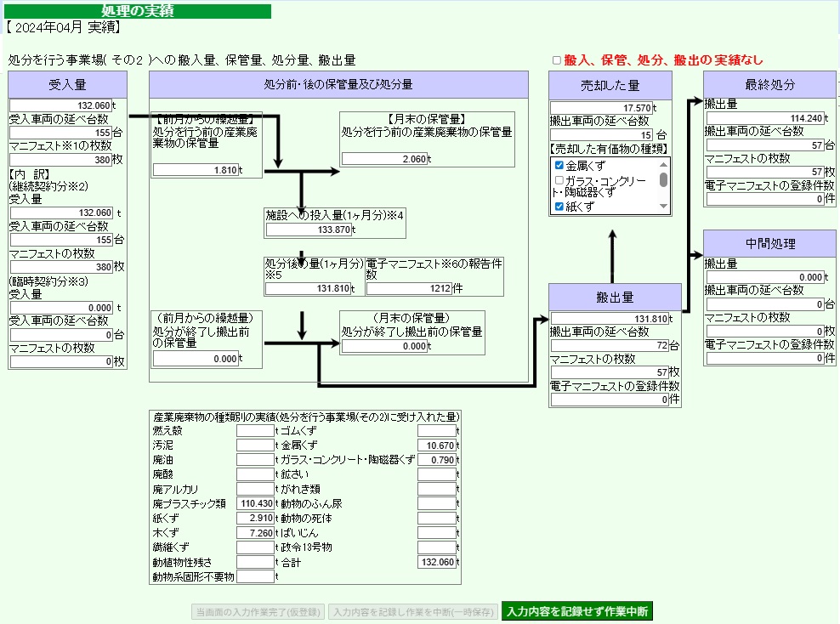Click 中間処理 電子マニフェストの登録件数 field
This screenshot has width=840, height=624.
(765, 358)
